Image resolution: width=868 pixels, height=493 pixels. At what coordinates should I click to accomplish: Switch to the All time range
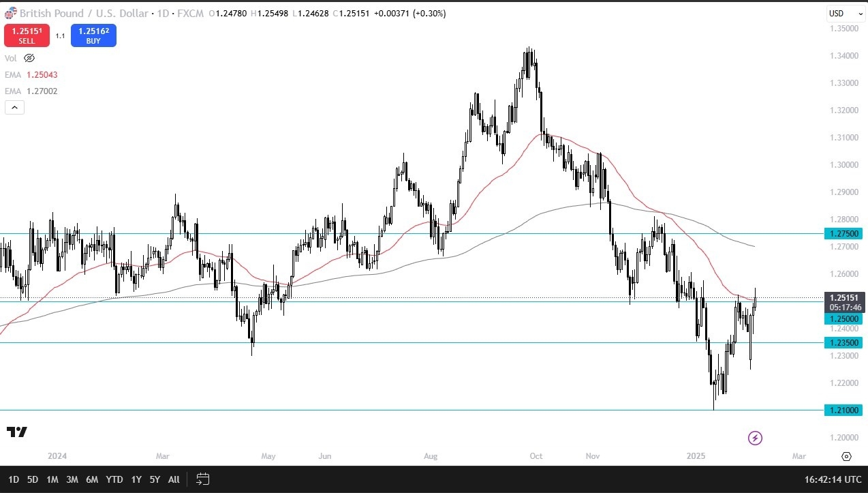click(174, 479)
